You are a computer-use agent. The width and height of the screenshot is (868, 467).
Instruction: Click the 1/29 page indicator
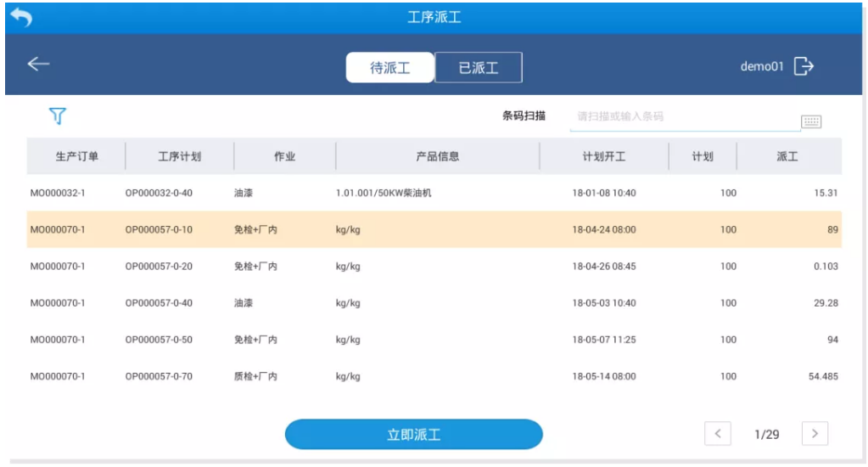[767, 435]
